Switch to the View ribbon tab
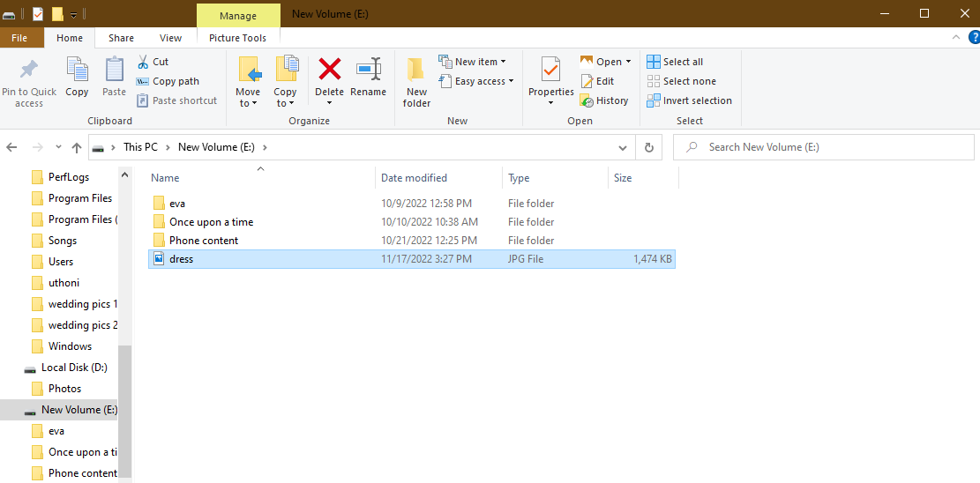980x483 pixels. (170, 38)
